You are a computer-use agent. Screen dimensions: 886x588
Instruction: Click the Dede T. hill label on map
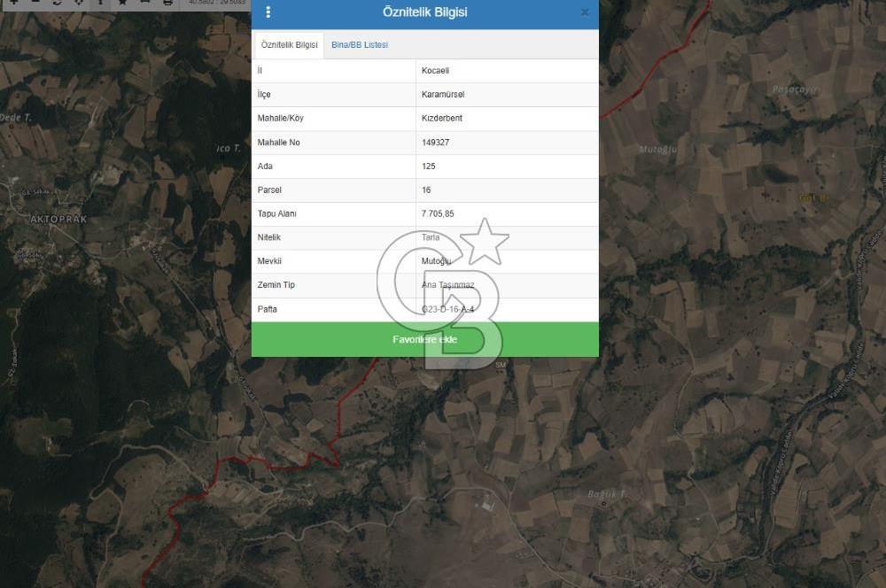tap(16, 118)
